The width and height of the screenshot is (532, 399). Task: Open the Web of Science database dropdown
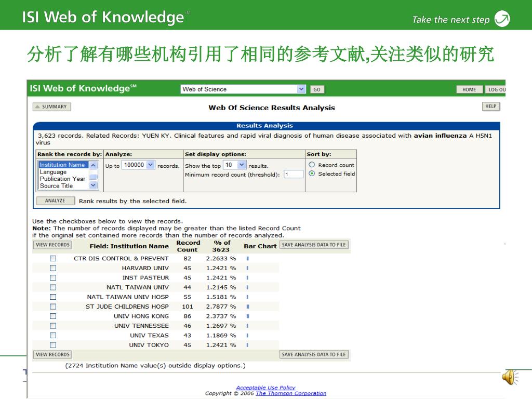click(301, 89)
